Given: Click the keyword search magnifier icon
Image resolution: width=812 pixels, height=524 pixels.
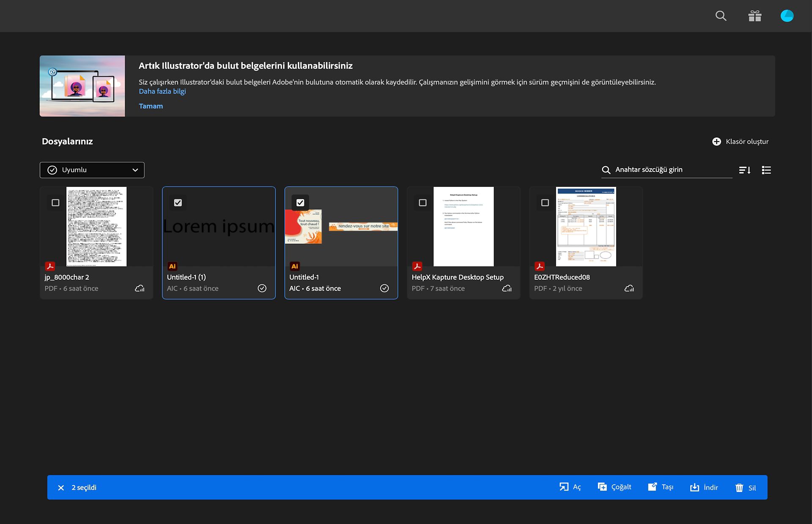Looking at the screenshot, I should pos(606,170).
